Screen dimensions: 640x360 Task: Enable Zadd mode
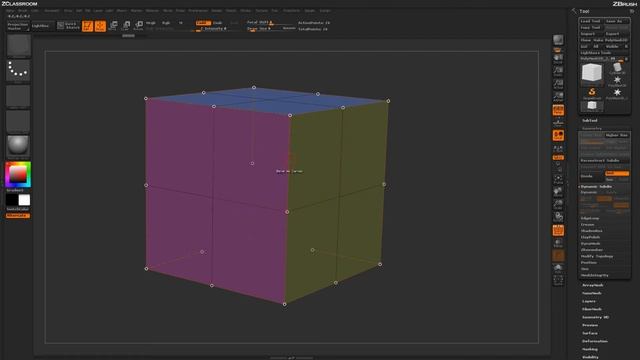(203, 23)
